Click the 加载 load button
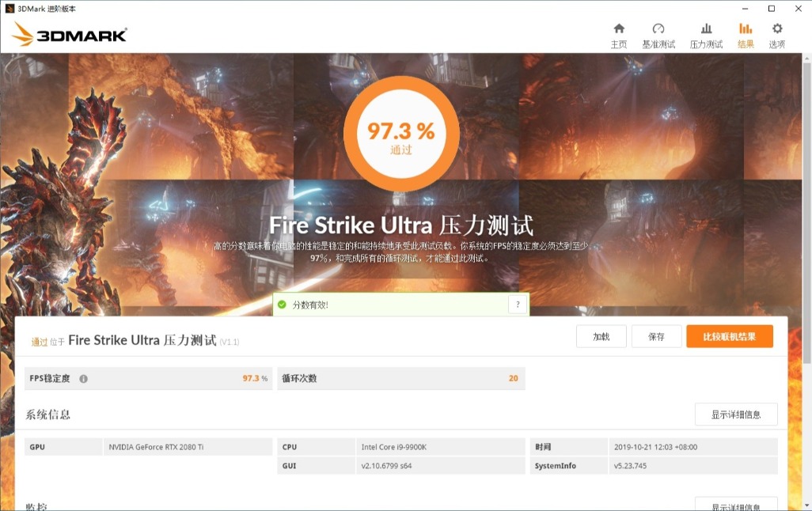The width and height of the screenshot is (812, 511). 601,335
